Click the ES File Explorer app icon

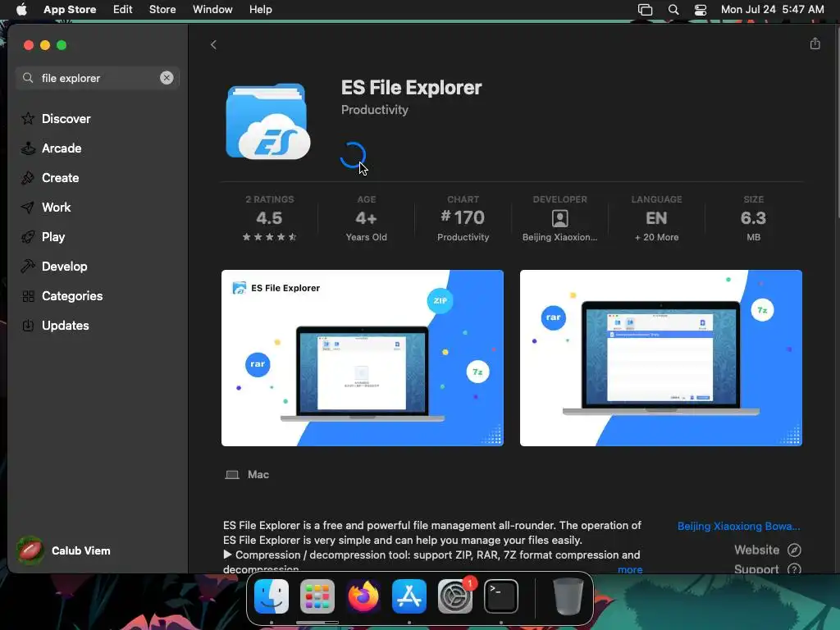click(268, 121)
